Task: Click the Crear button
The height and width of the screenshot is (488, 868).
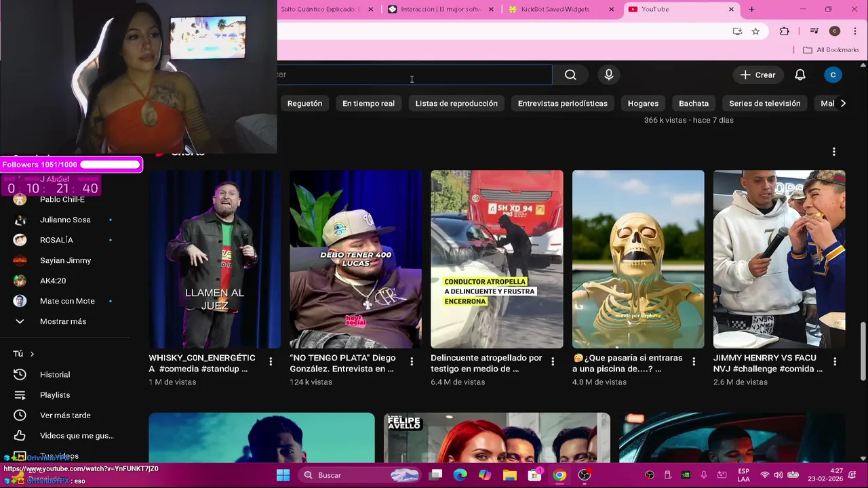Action: click(758, 75)
